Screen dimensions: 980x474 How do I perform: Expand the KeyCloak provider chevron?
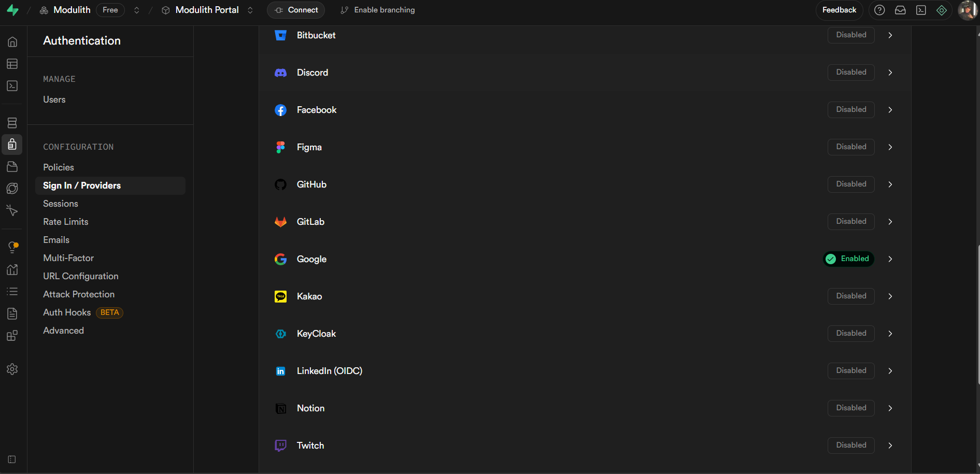(890, 334)
